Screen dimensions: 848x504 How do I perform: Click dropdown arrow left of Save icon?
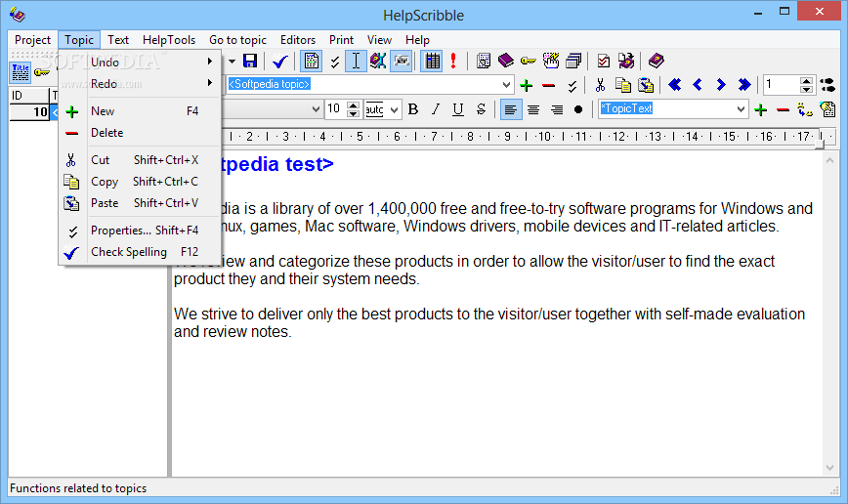tap(232, 62)
